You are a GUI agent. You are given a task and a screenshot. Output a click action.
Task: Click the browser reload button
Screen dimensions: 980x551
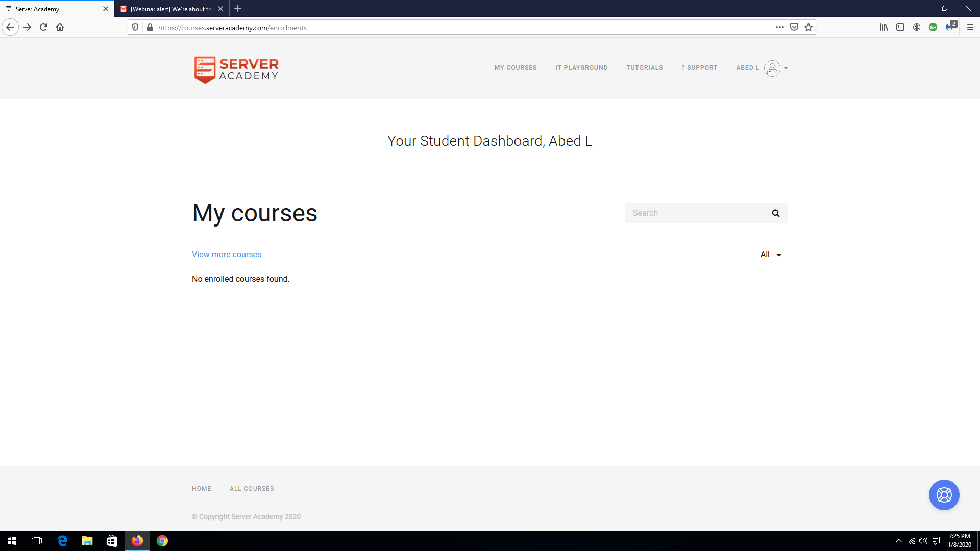point(43,28)
